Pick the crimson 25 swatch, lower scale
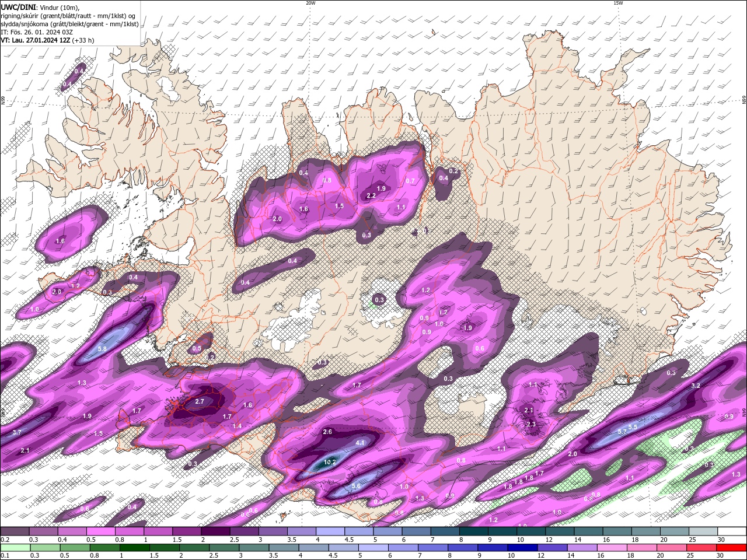 coord(702,548)
